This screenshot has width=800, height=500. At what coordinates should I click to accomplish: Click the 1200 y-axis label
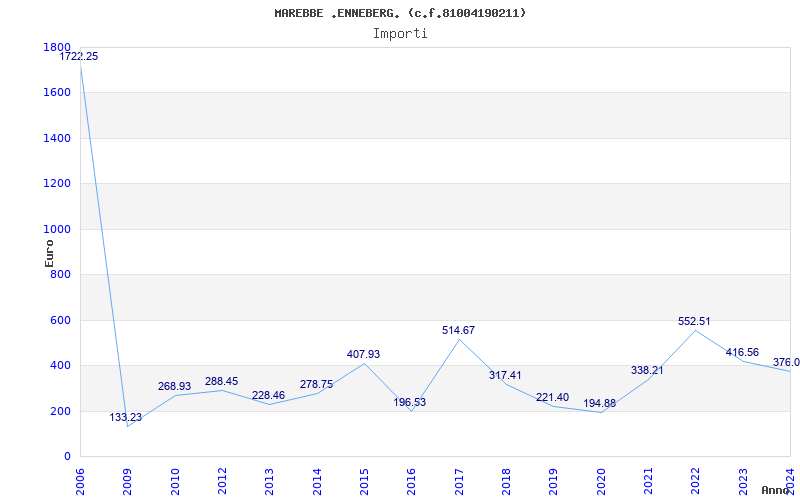(x=57, y=184)
